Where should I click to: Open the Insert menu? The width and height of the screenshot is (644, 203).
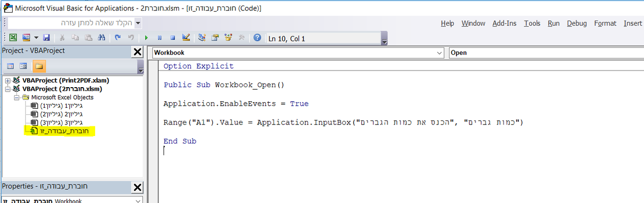(632, 23)
